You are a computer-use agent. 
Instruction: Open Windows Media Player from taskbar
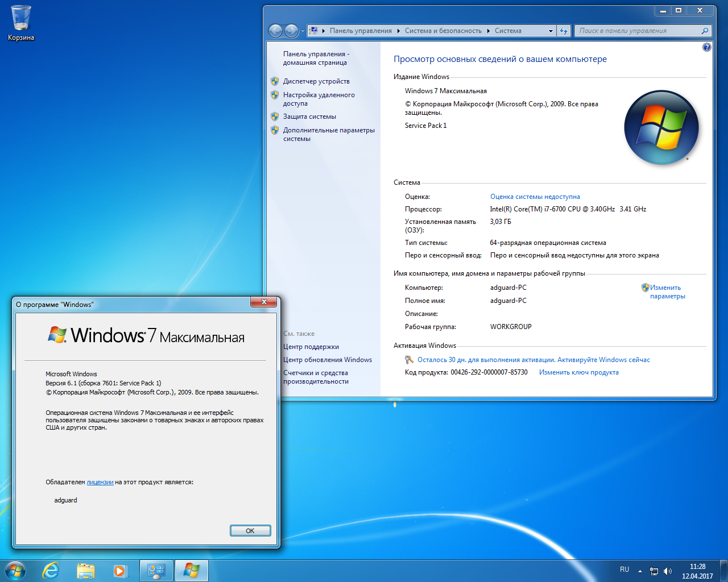[x=120, y=571]
